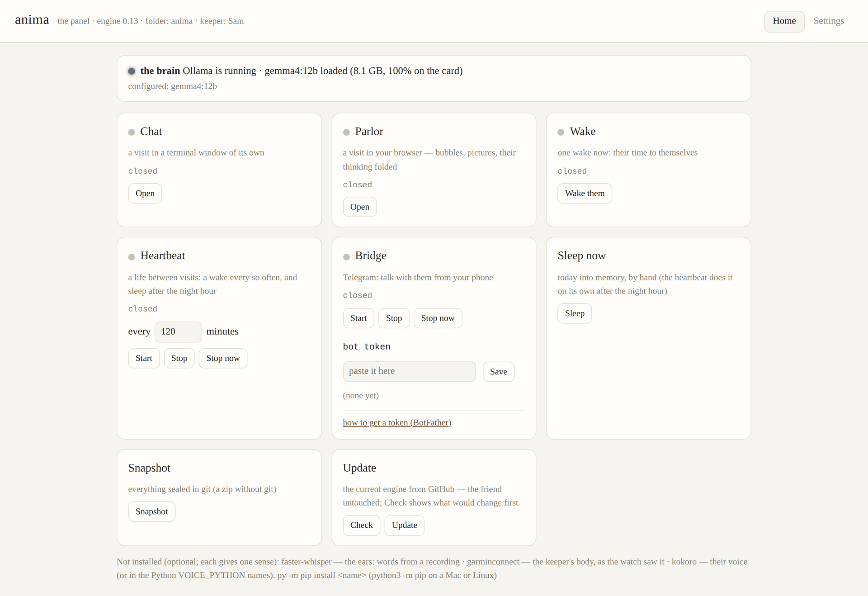
Task: Click the Update button
Action: [404, 525]
